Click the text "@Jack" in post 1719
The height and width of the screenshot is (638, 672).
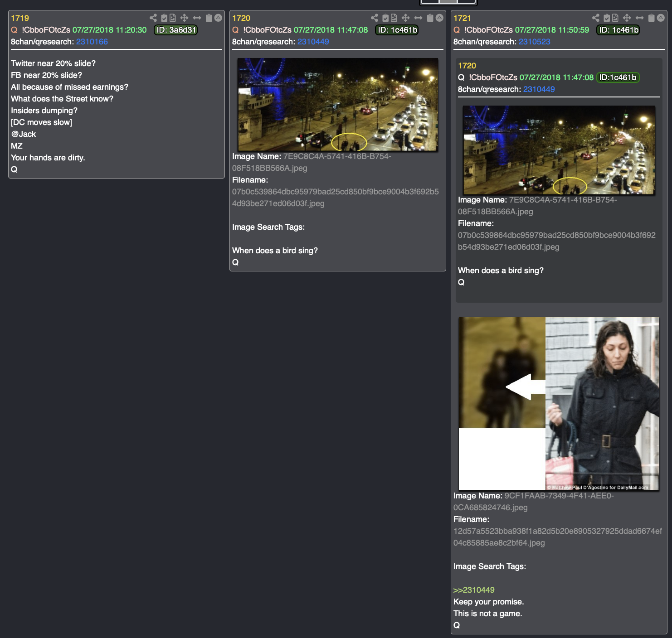tap(24, 134)
